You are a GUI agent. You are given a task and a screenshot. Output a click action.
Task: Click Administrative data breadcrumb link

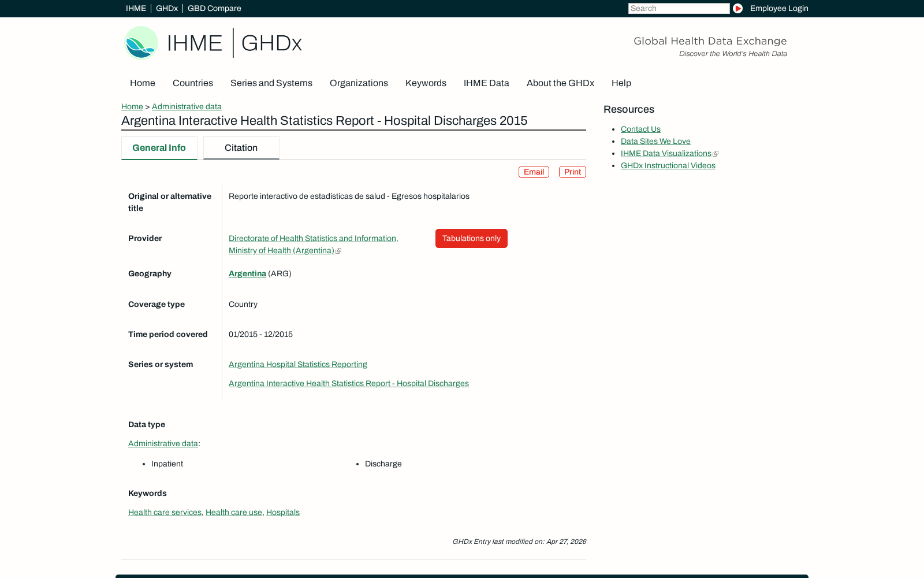[x=187, y=106]
